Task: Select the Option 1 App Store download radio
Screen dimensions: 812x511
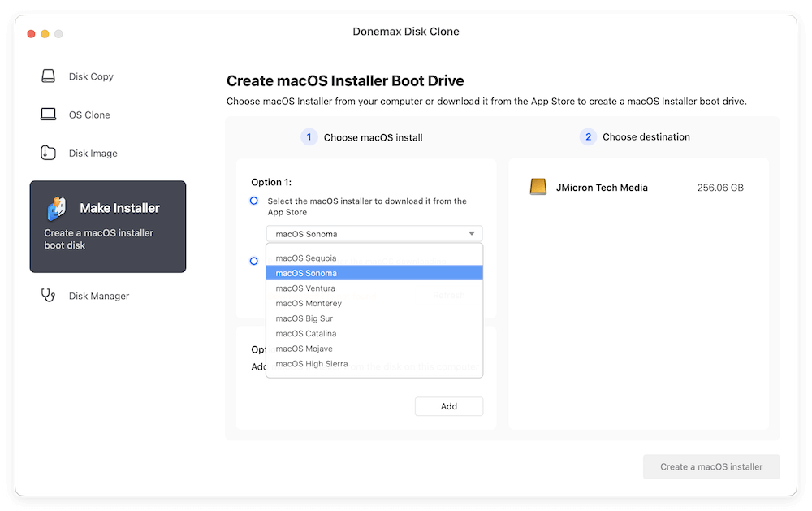Action: point(254,201)
